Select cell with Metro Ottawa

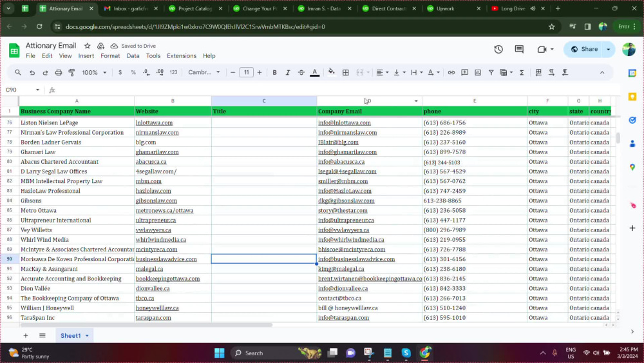[77, 210]
